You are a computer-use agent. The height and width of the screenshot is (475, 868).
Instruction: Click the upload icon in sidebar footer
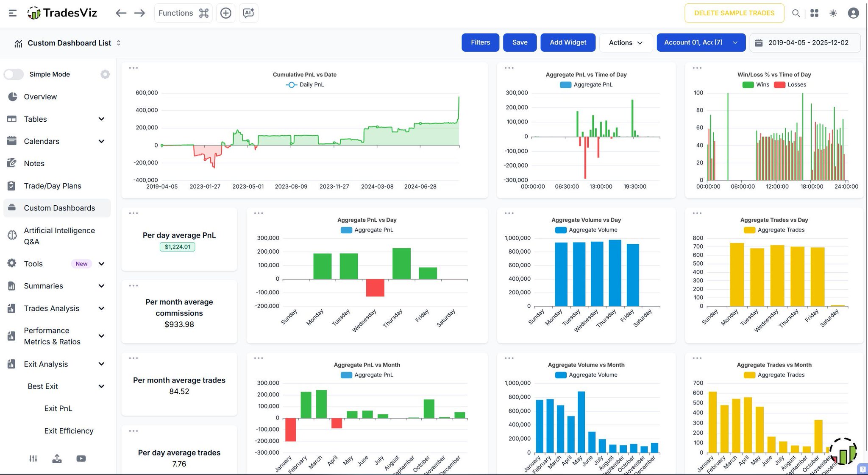[57, 458]
